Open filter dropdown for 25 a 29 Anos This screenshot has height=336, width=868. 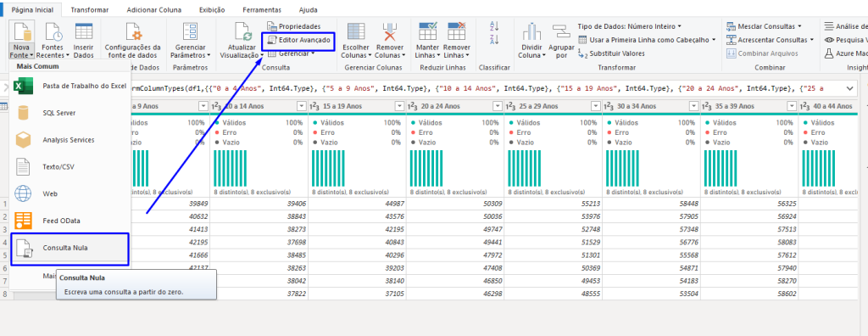596,106
